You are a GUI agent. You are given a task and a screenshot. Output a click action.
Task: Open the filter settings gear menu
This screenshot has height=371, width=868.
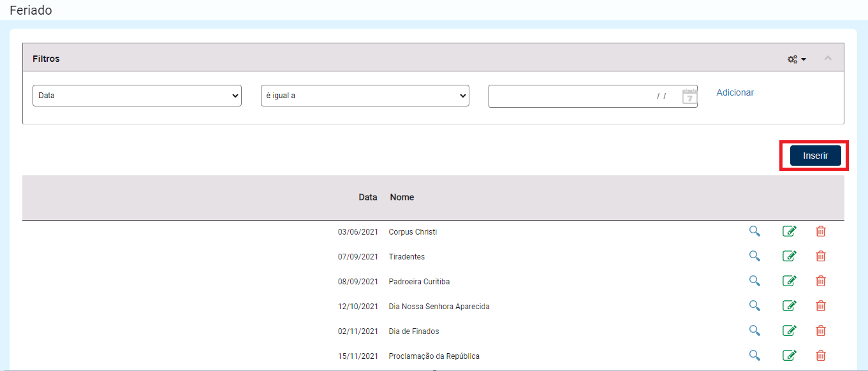click(797, 59)
